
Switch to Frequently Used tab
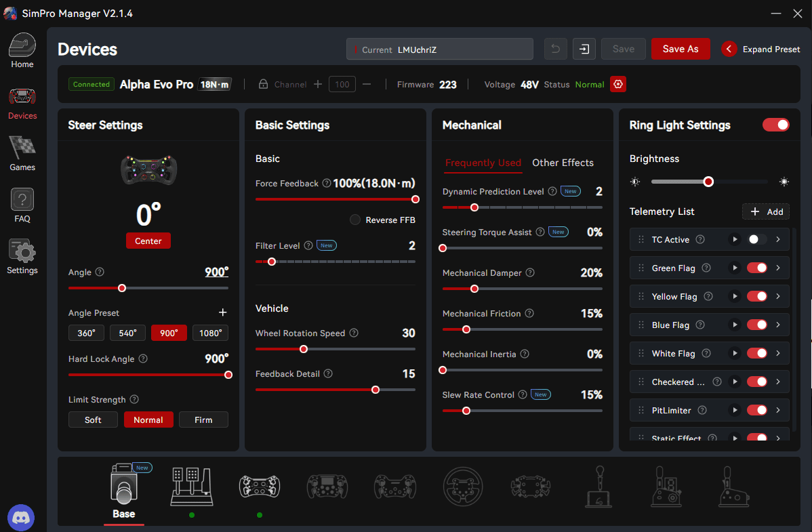[483, 163]
